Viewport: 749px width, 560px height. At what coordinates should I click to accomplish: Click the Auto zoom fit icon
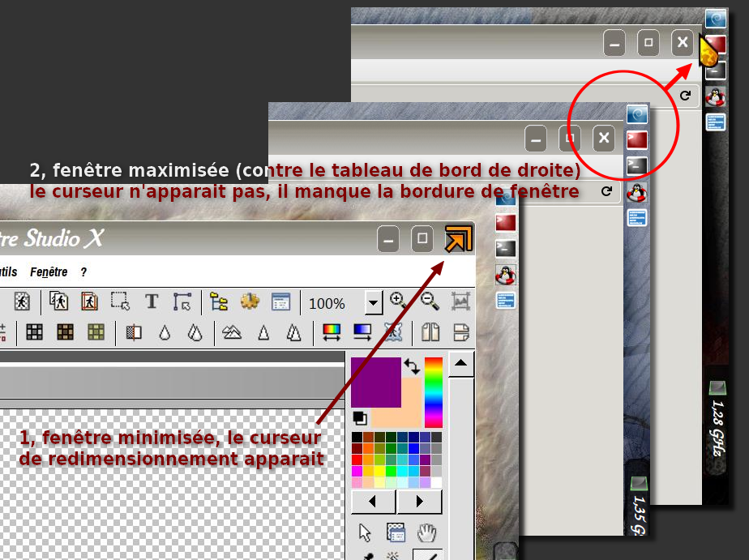click(460, 301)
